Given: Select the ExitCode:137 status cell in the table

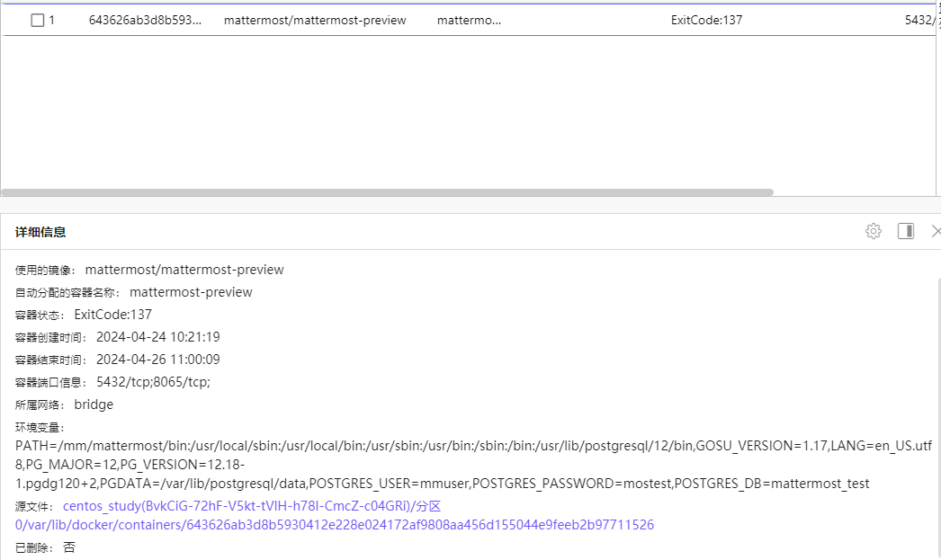Looking at the screenshot, I should (706, 20).
